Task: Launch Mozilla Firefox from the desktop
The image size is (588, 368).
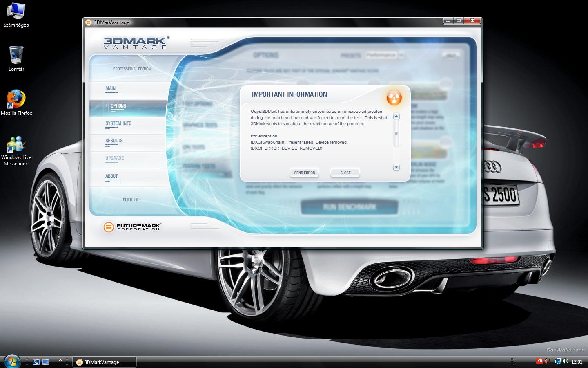Action: (16, 103)
